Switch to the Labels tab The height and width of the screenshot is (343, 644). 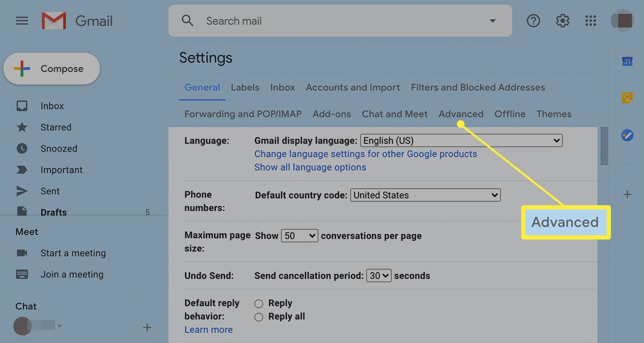pyautogui.click(x=245, y=88)
